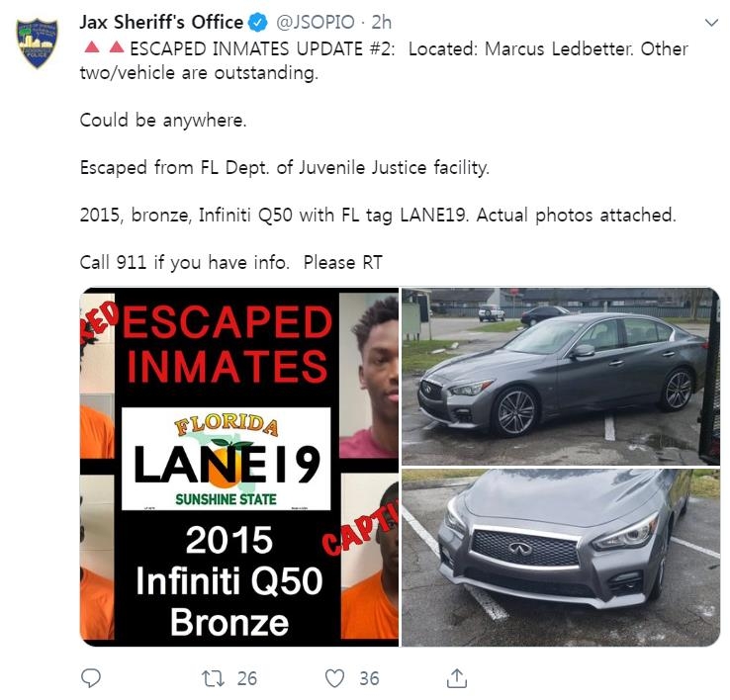Click the LANE19 Florida plate graphic
This screenshot has width=730, height=700.
(227, 459)
